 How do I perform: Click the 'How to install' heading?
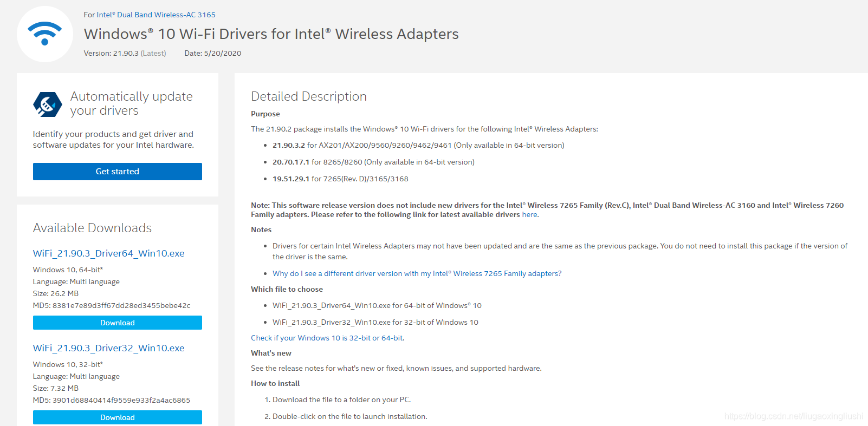point(275,384)
